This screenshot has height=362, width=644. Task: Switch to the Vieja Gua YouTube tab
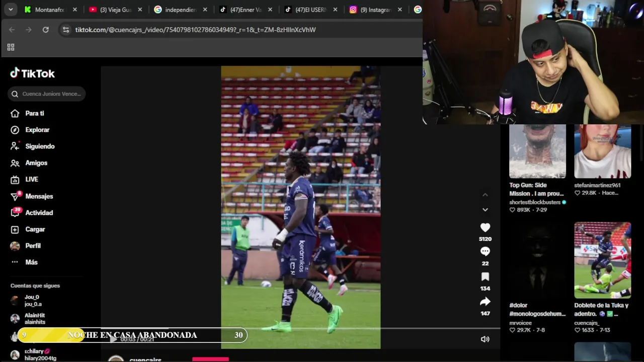(x=116, y=10)
